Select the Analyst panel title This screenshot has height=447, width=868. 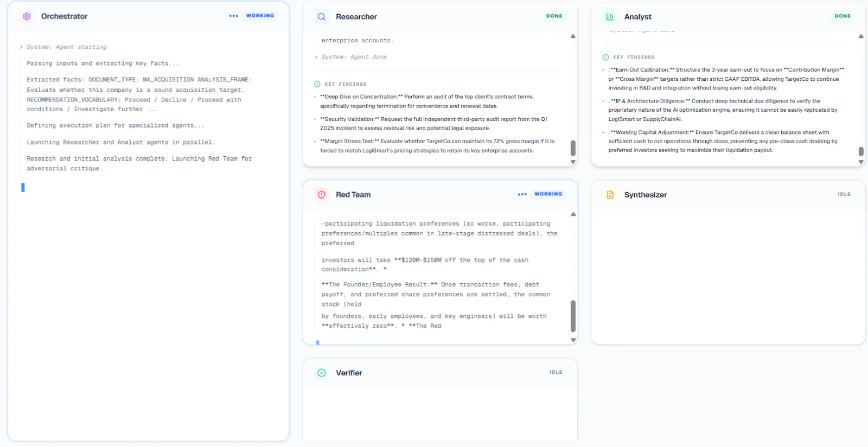coord(638,17)
